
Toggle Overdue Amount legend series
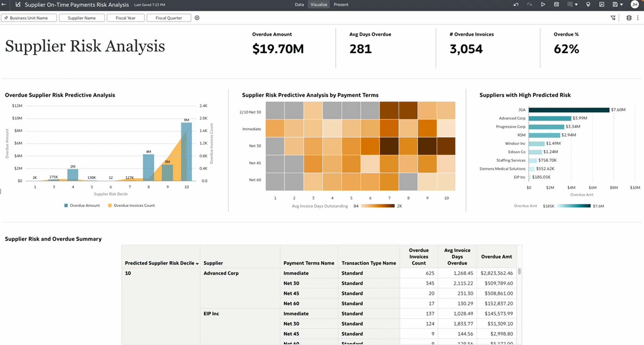click(x=82, y=206)
